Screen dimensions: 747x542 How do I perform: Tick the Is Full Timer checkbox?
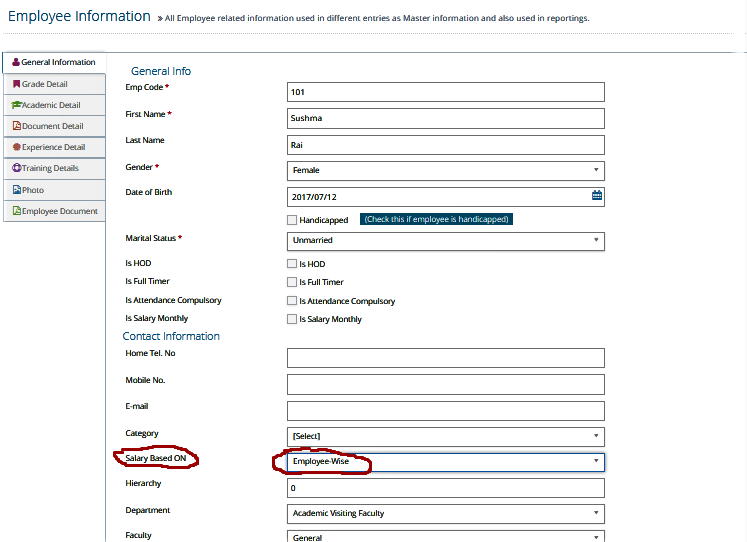click(292, 282)
